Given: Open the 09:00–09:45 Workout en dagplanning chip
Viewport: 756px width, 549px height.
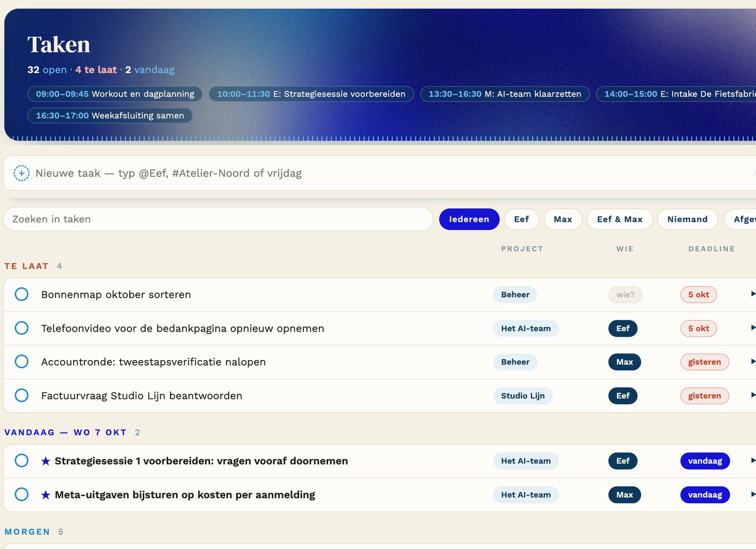Looking at the screenshot, I should (115, 94).
